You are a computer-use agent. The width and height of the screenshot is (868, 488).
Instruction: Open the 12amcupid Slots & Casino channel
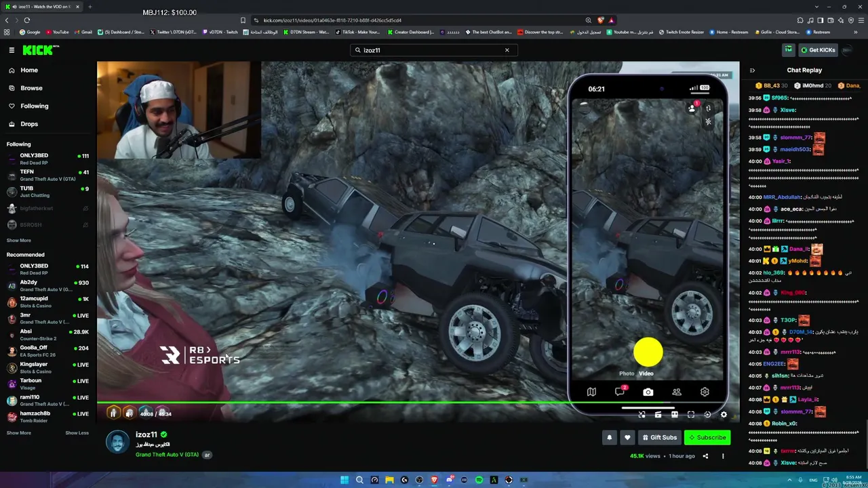47,302
